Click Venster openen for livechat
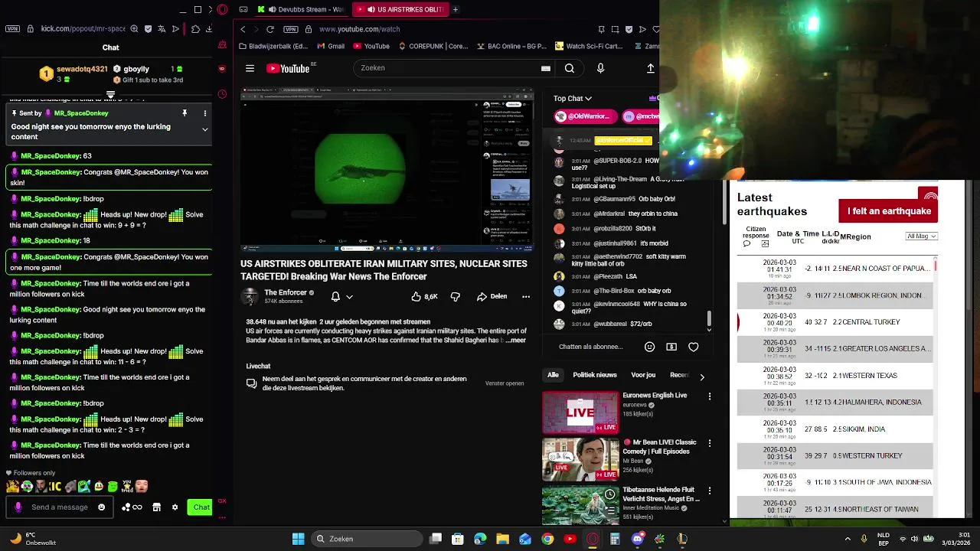The image size is (980, 551). [505, 383]
